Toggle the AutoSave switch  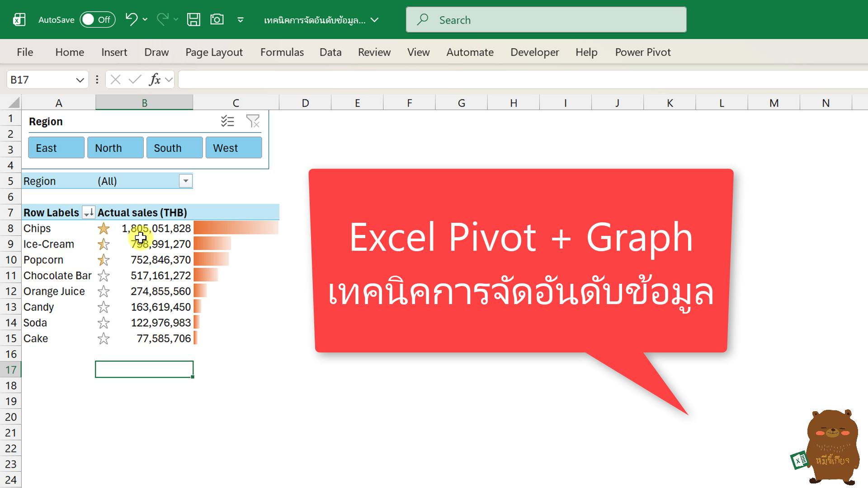98,19
